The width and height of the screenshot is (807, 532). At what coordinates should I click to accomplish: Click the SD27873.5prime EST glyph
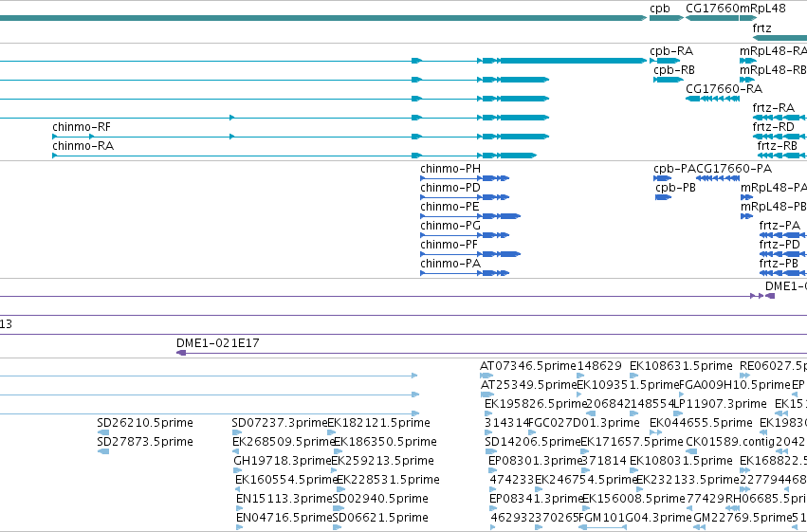tap(103, 451)
